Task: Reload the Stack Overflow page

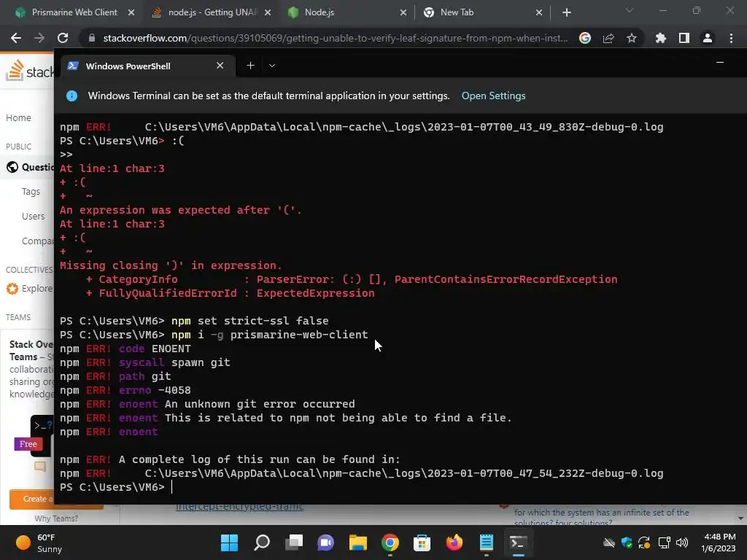Action: click(x=63, y=38)
